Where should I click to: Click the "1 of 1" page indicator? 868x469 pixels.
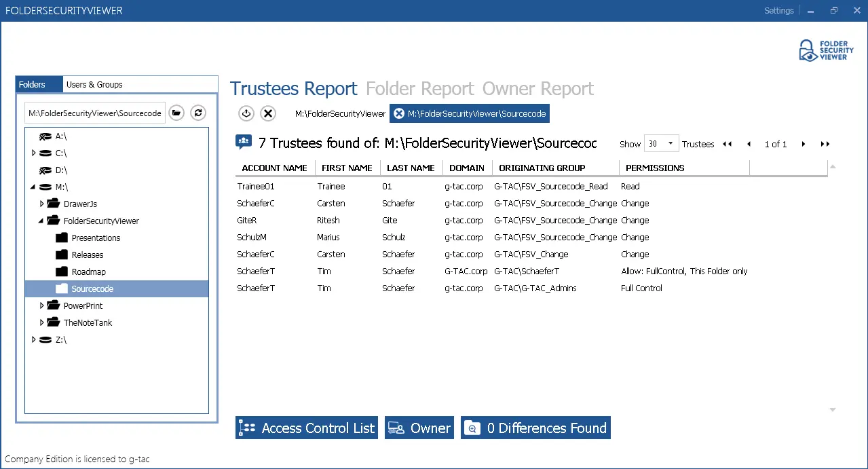(776, 144)
